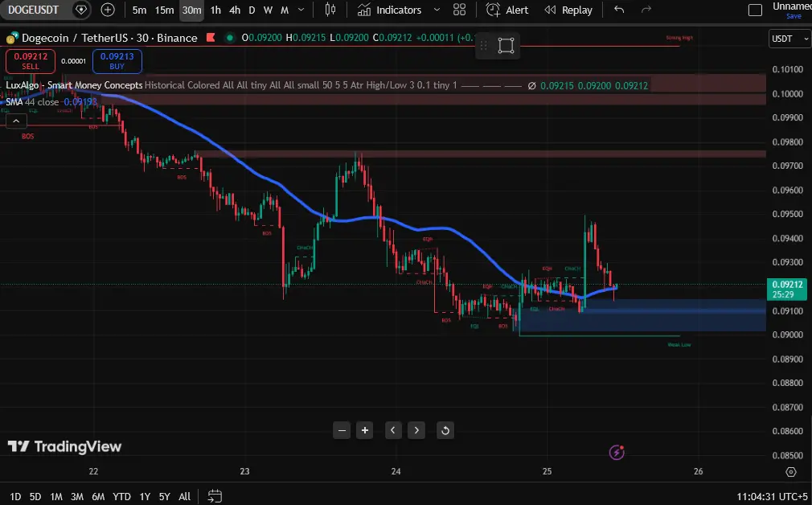Select the LuxAlgo Smart Money Concepts legend

pyautogui.click(x=74, y=85)
